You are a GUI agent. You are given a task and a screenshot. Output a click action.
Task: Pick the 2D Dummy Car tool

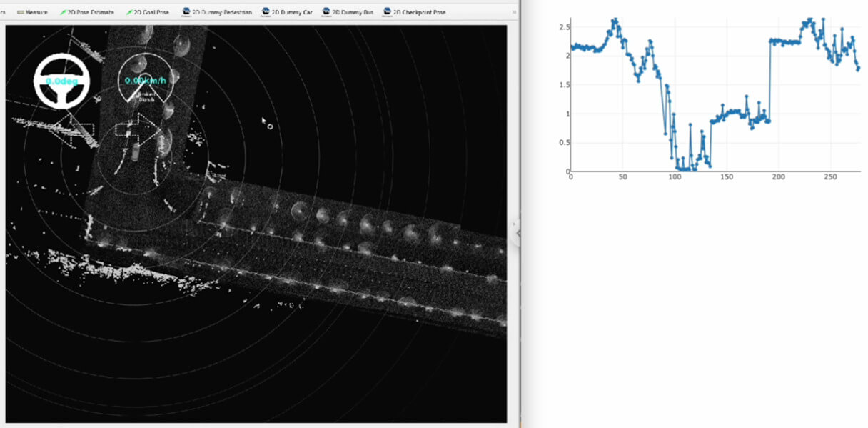tap(287, 12)
